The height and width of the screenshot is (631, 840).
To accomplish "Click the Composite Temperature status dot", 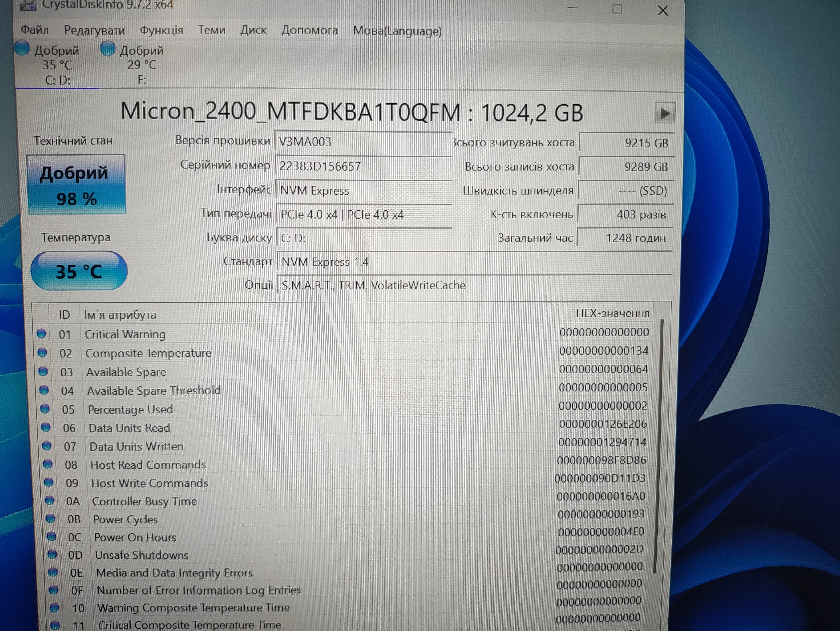I will [x=42, y=353].
